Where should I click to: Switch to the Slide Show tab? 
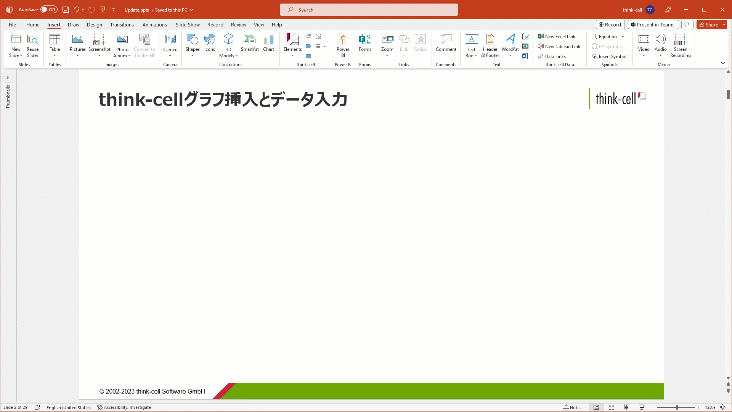[188, 25]
